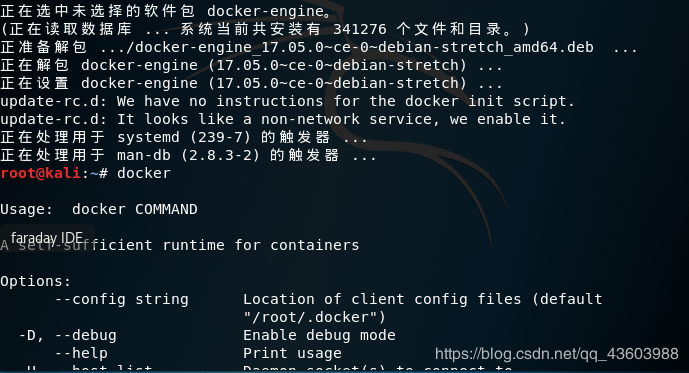Screen dimensions: 689x373
Task: Click the 'docker init script' message line
Action: point(287,101)
